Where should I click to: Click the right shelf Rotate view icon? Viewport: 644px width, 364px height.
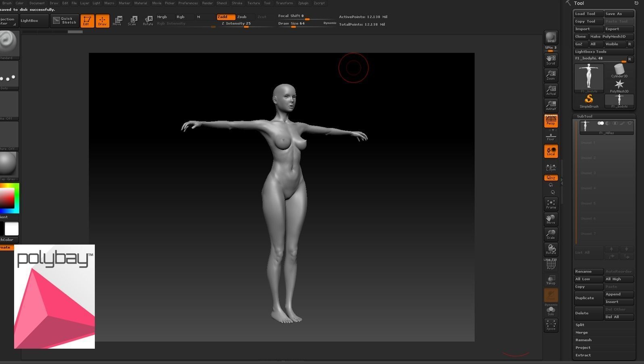[551, 249]
